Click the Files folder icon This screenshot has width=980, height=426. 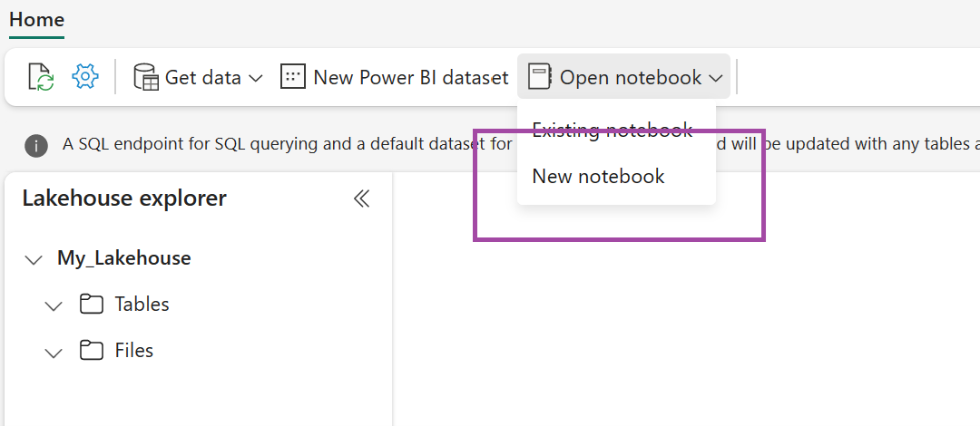(91, 350)
